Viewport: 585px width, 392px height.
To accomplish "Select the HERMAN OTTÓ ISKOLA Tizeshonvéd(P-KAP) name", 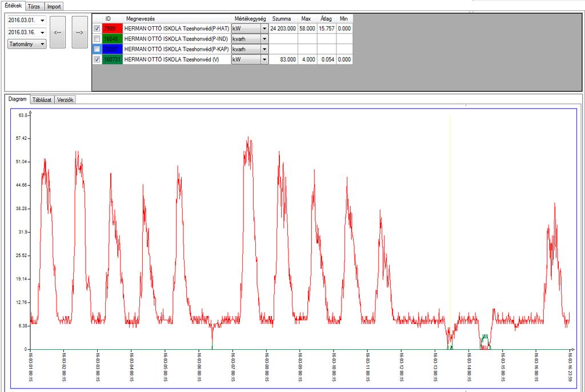I will (177, 49).
